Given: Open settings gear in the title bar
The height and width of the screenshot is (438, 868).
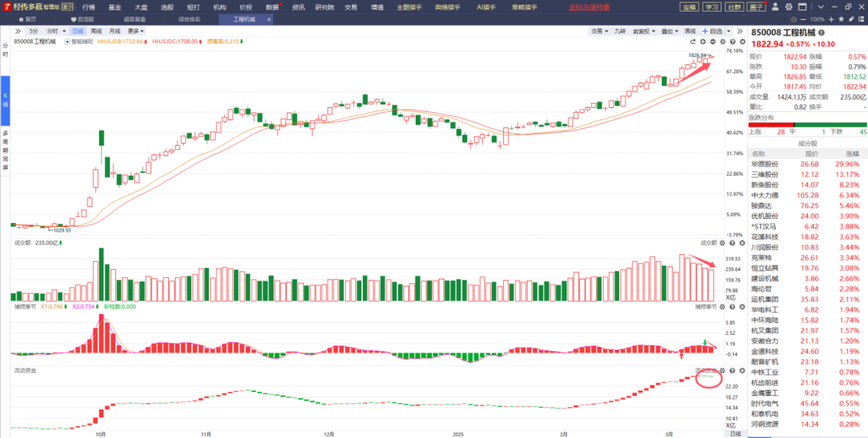Looking at the screenshot, I should pos(788,7).
